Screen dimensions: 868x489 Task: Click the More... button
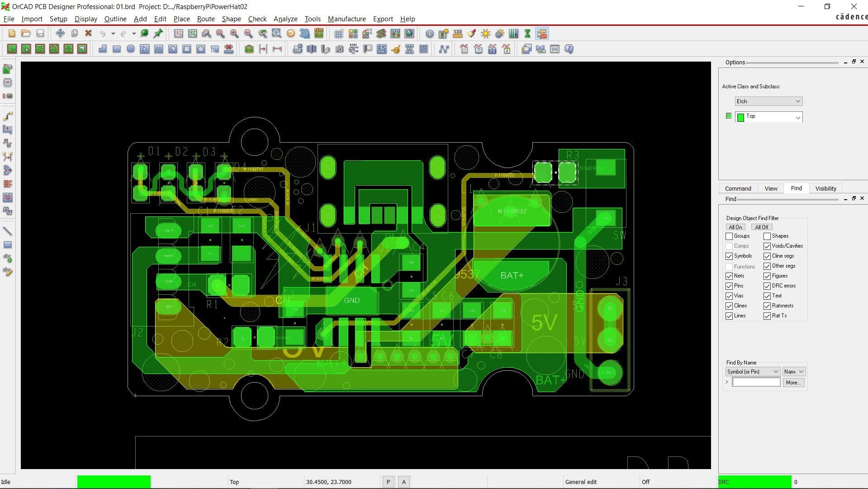point(793,383)
